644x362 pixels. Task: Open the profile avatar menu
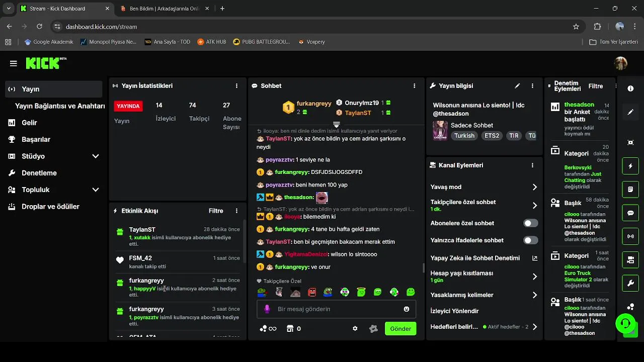pos(621,63)
